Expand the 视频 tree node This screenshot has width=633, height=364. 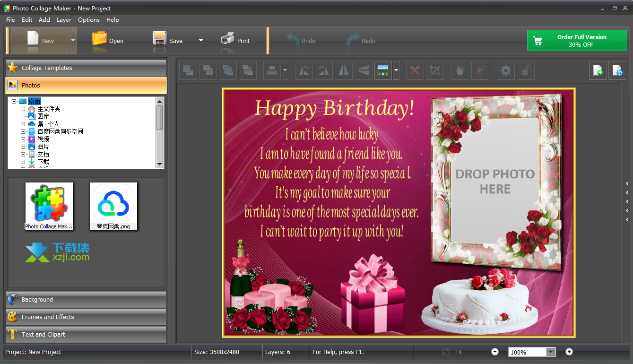(23, 139)
